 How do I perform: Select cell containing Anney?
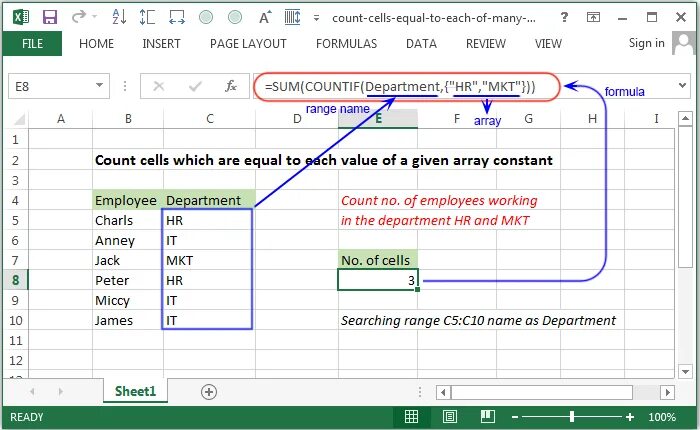[128, 241]
